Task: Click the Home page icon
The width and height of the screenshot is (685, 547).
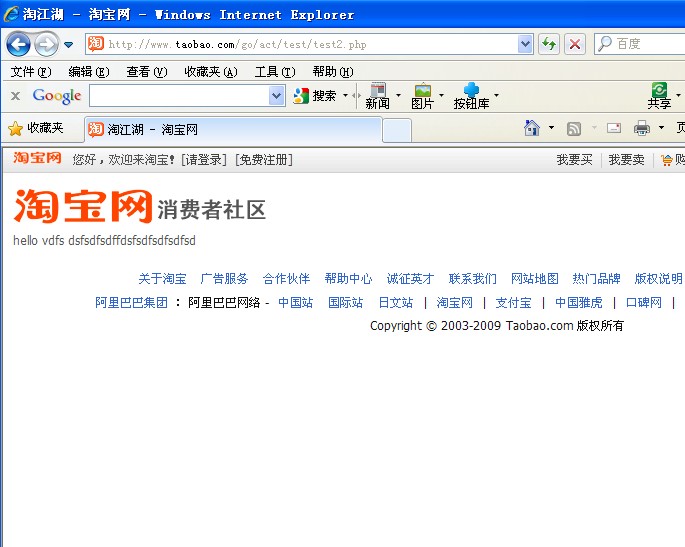Action: 532,128
